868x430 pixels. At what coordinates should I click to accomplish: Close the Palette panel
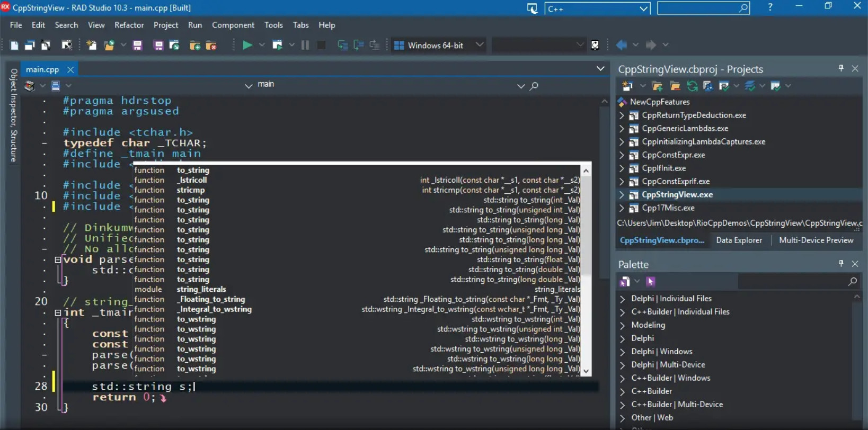855,263
